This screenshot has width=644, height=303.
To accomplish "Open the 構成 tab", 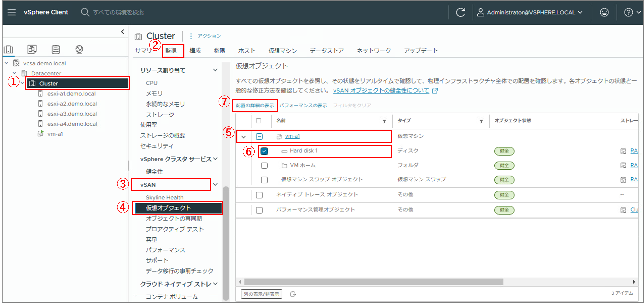I will [x=195, y=51].
